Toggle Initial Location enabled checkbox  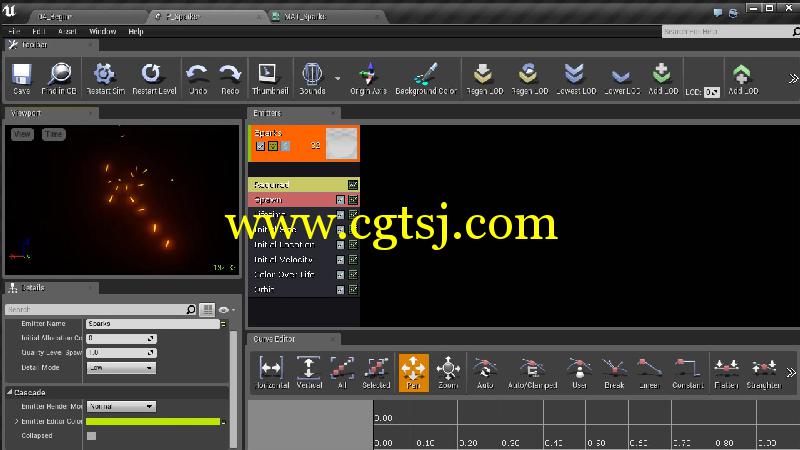[340, 245]
